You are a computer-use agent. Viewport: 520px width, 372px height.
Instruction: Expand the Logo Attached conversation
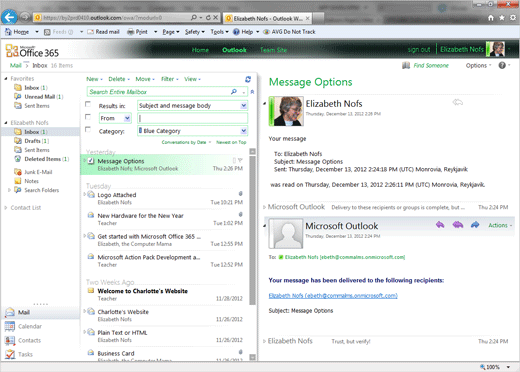pyautogui.click(x=85, y=194)
